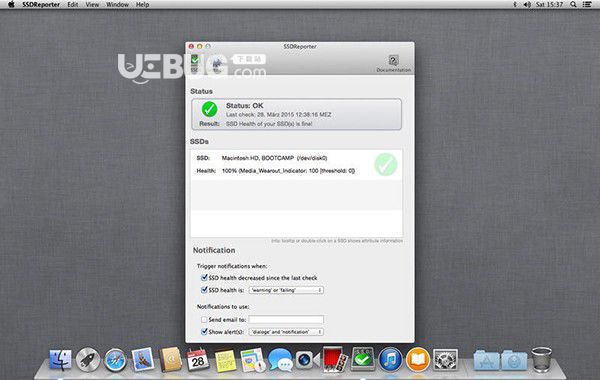Open iTunes from the dock
This screenshot has width=600, height=380.
(x=390, y=360)
